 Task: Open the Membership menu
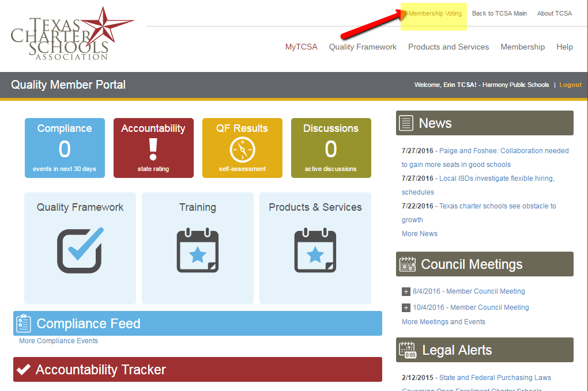click(x=522, y=47)
